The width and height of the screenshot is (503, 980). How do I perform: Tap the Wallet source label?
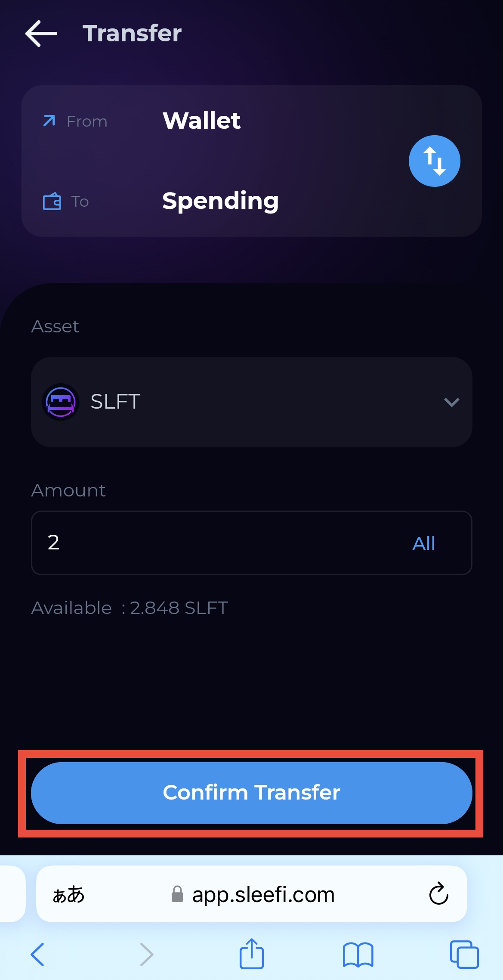click(x=201, y=121)
